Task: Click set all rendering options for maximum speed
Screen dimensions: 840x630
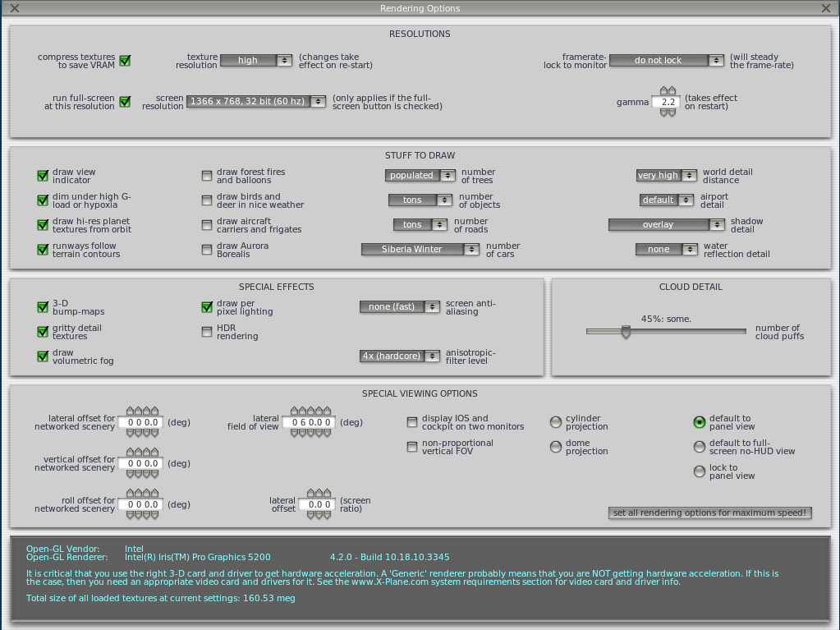Action: pyautogui.click(x=709, y=513)
